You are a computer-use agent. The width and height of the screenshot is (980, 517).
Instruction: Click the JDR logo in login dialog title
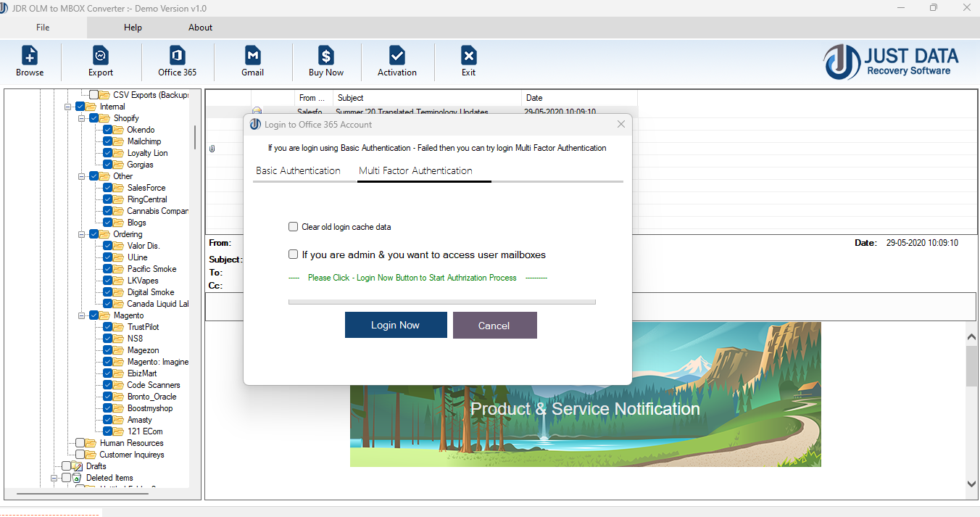click(x=255, y=125)
